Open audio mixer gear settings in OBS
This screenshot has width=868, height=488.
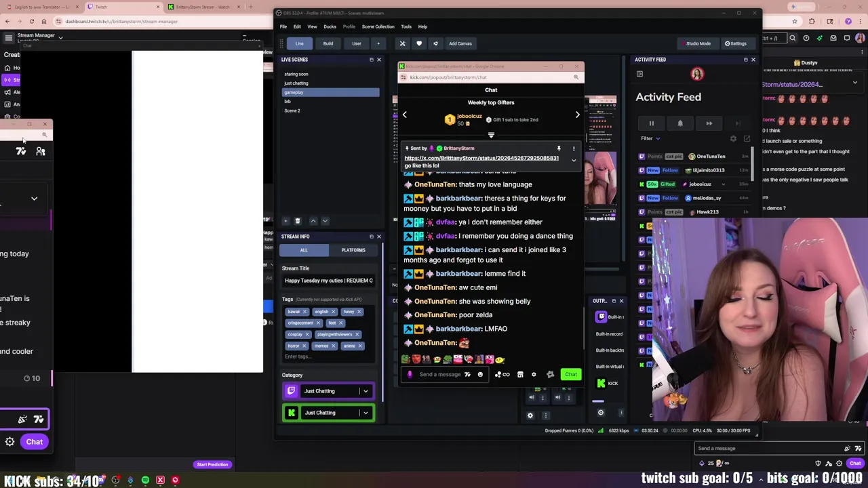[530, 415]
